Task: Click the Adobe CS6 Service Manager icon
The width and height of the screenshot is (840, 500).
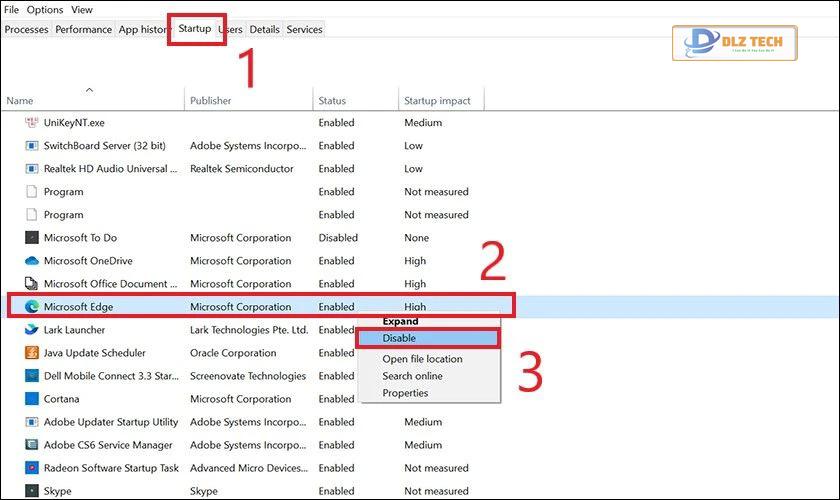Action: pos(32,445)
